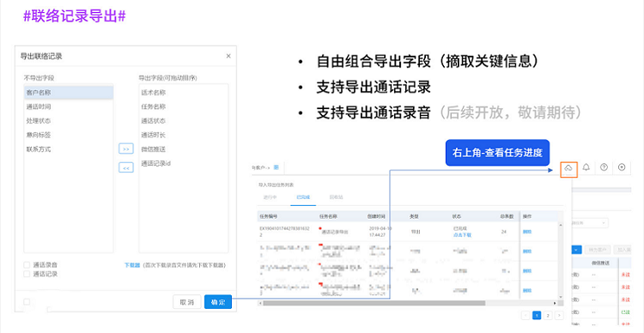
Task: Enable the 通话录音 checkbox
Action: pyautogui.click(x=27, y=265)
